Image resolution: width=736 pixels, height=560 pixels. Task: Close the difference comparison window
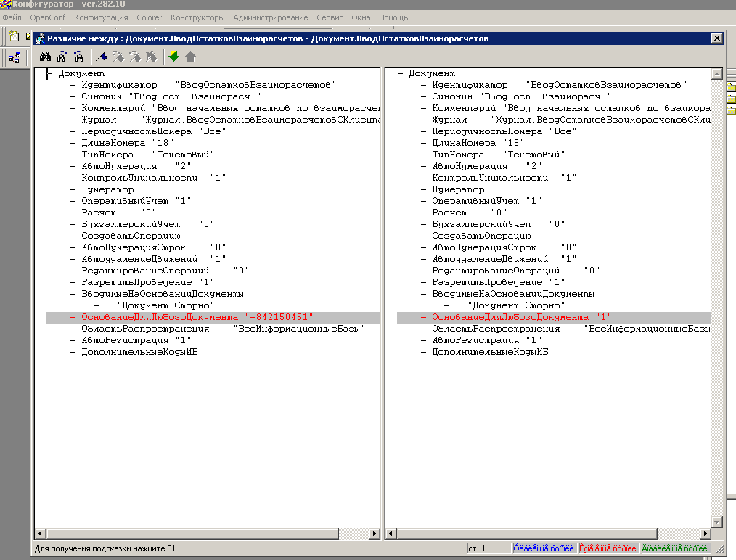716,38
